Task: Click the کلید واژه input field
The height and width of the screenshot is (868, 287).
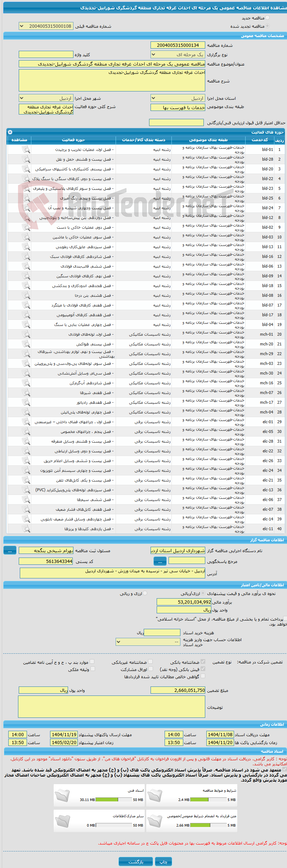Action: [46, 54]
